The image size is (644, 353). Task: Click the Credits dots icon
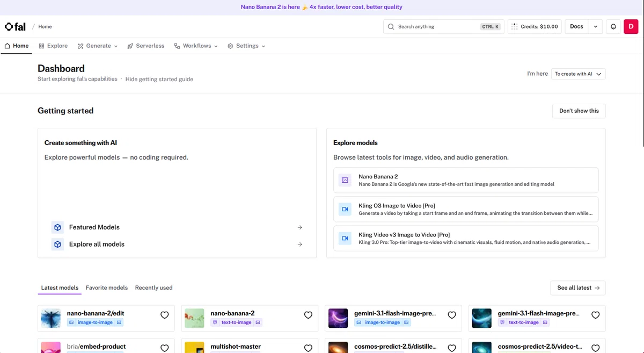[514, 26]
